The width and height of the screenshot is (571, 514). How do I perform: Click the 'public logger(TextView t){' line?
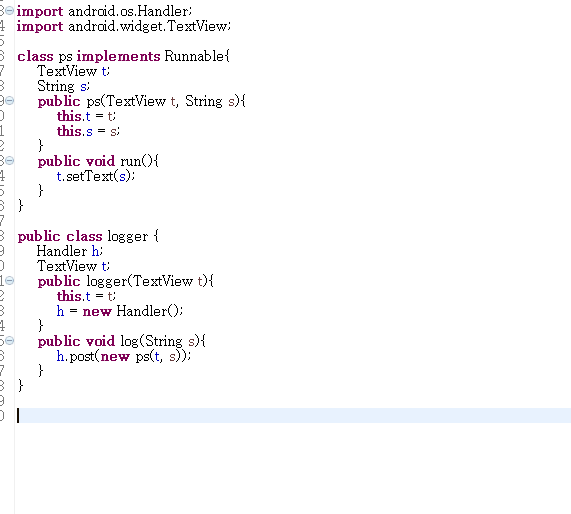pyautogui.click(x=126, y=281)
